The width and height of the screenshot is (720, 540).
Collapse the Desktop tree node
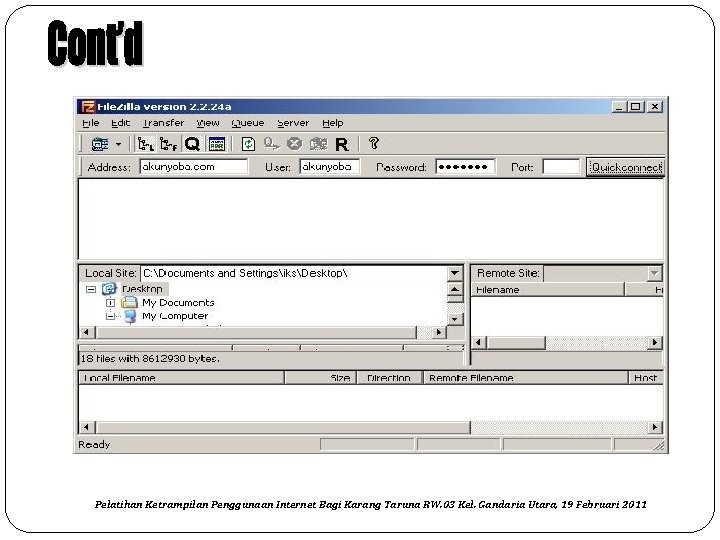tap(91, 289)
